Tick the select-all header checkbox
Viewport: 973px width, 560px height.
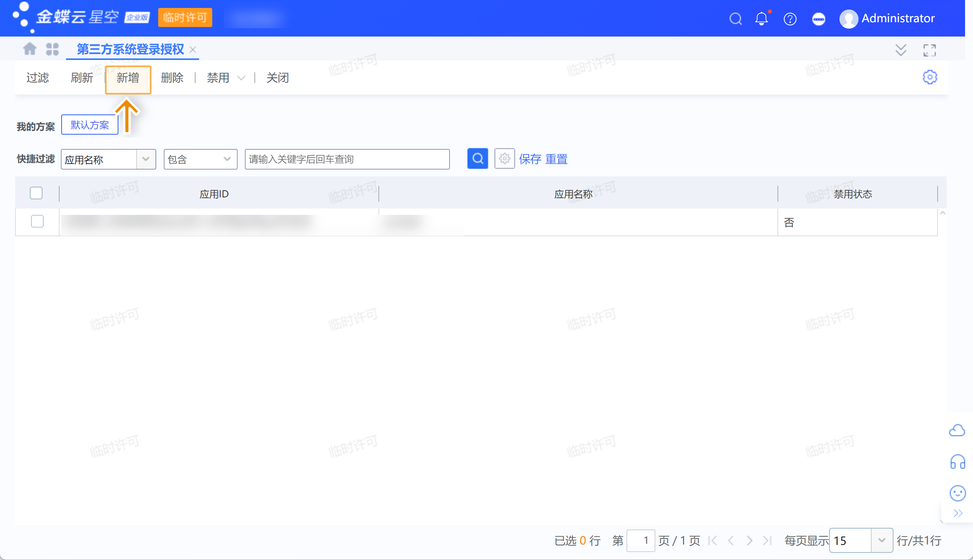(x=36, y=193)
